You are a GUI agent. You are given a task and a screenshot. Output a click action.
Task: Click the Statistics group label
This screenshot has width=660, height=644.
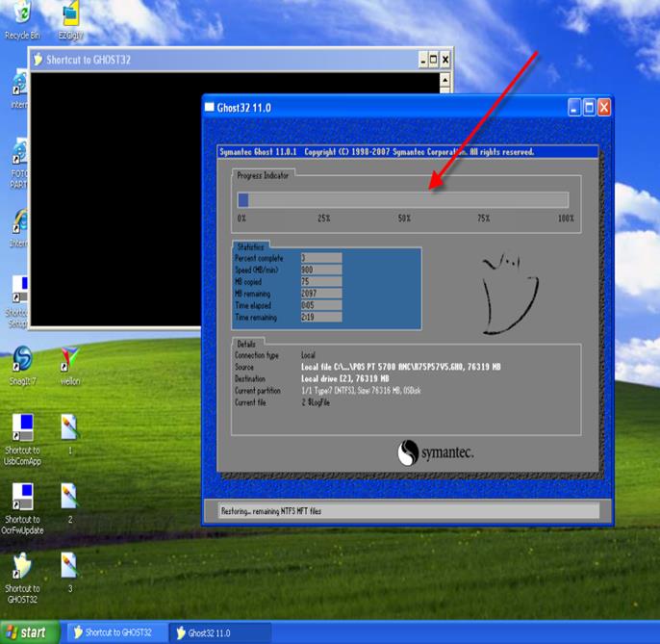(x=250, y=246)
